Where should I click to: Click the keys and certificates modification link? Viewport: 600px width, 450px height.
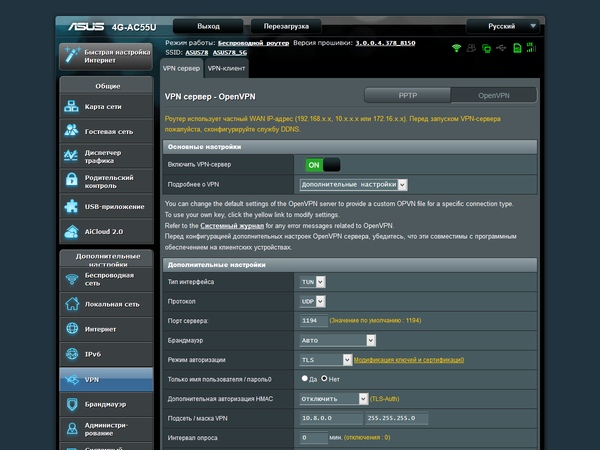click(x=409, y=360)
